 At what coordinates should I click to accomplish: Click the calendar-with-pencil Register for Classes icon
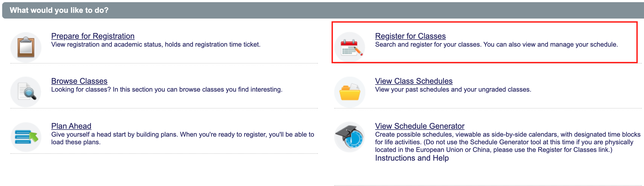tap(350, 47)
